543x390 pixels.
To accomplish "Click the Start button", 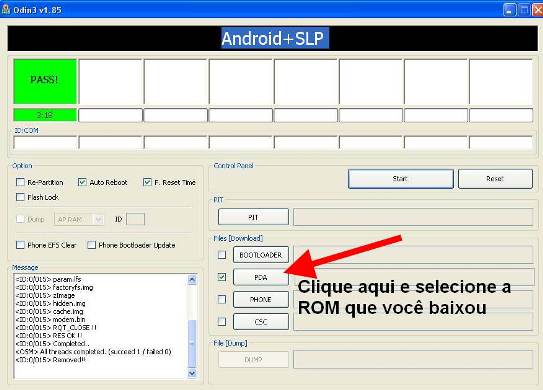I will (401, 179).
